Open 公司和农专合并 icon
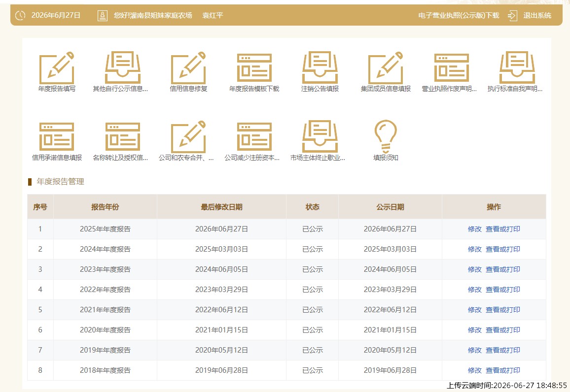Image resolution: width=570 pixels, height=392 pixels. tap(188, 136)
